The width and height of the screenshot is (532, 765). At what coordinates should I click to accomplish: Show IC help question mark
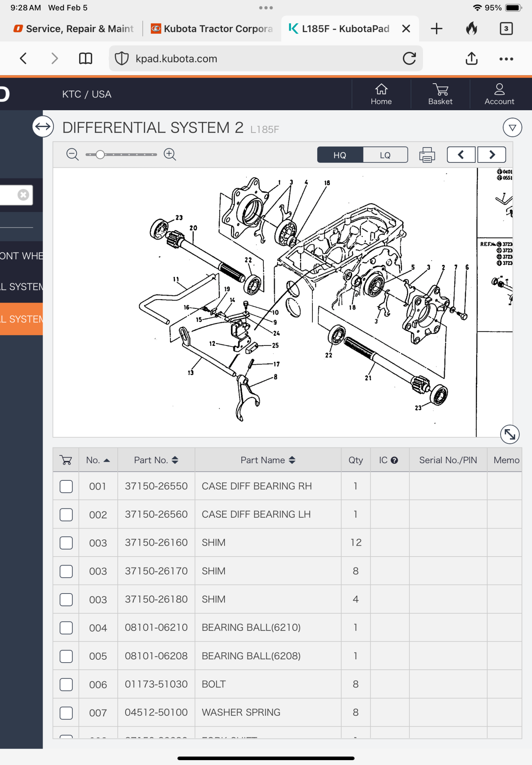(x=394, y=460)
